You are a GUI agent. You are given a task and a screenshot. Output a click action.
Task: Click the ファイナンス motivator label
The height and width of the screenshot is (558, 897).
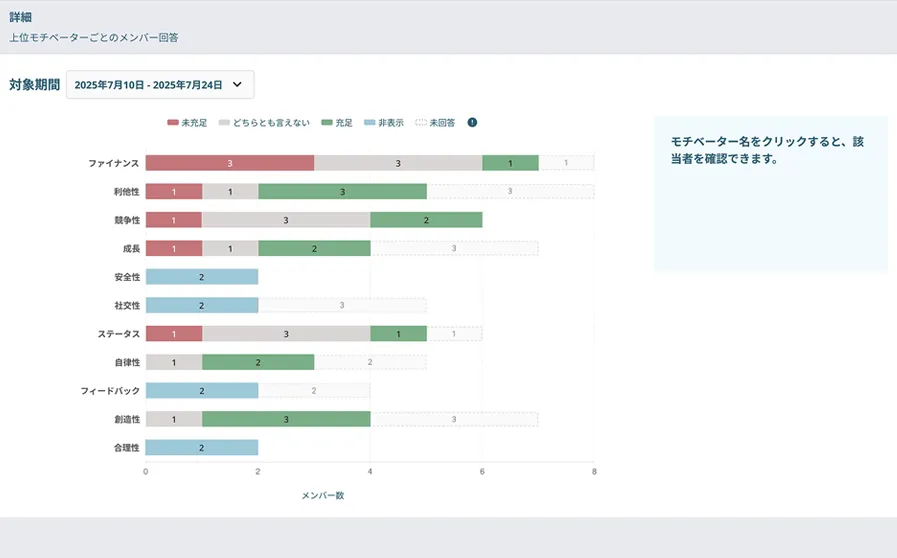click(113, 163)
